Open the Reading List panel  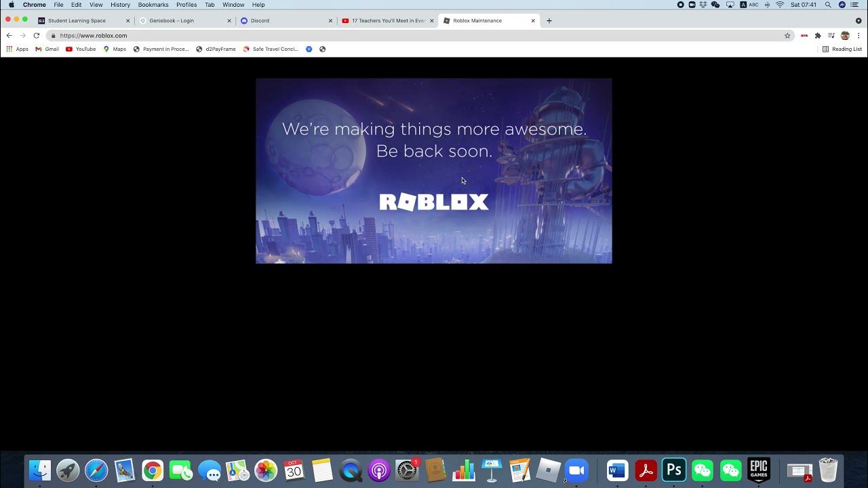point(842,49)
